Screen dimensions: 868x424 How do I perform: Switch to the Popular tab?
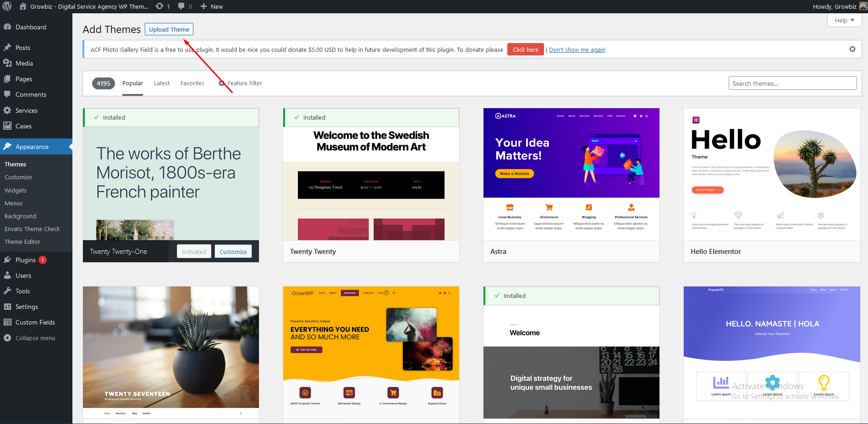pyautogui.click(x=132, y=83)
